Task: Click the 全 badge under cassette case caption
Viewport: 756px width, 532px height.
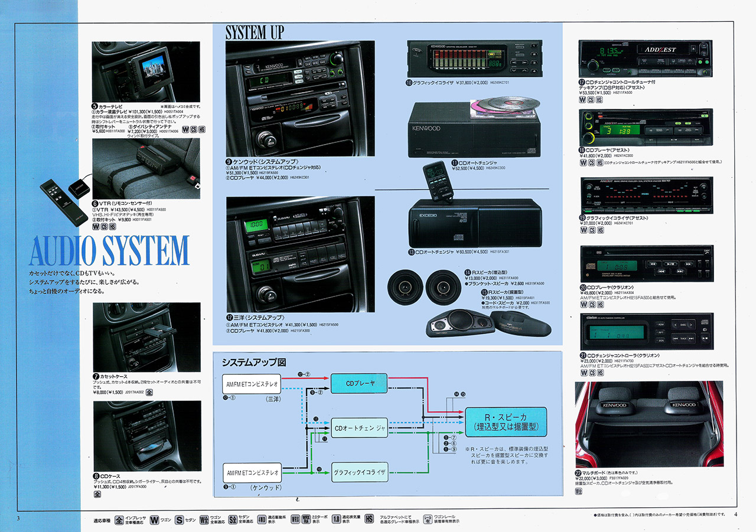Action: [149, 392]
